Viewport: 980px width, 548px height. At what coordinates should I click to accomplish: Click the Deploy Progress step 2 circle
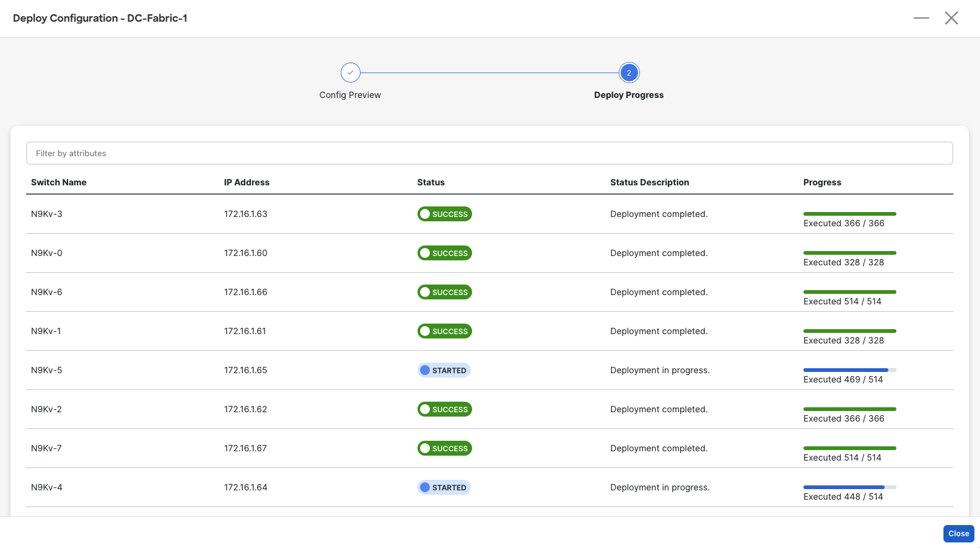pyautogui.click(x=629, y=73)
